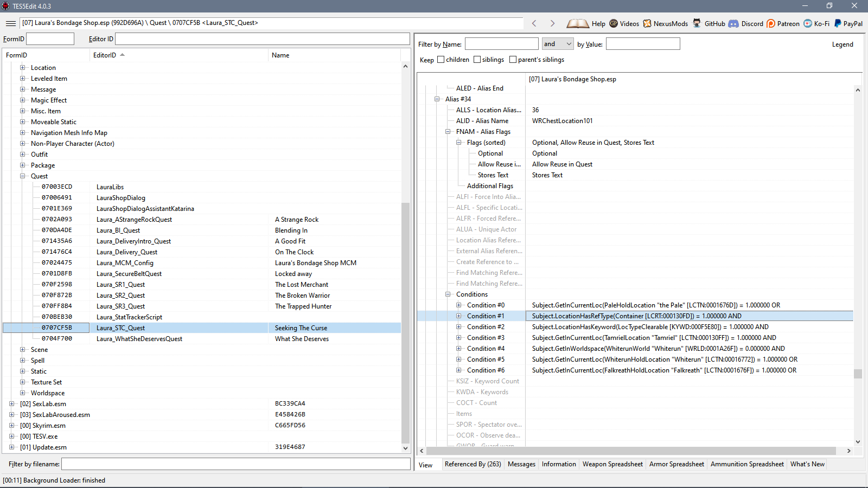Screen dimensions: 868x488
Task: Expand the Scene tree node
Action: [23, 350]
